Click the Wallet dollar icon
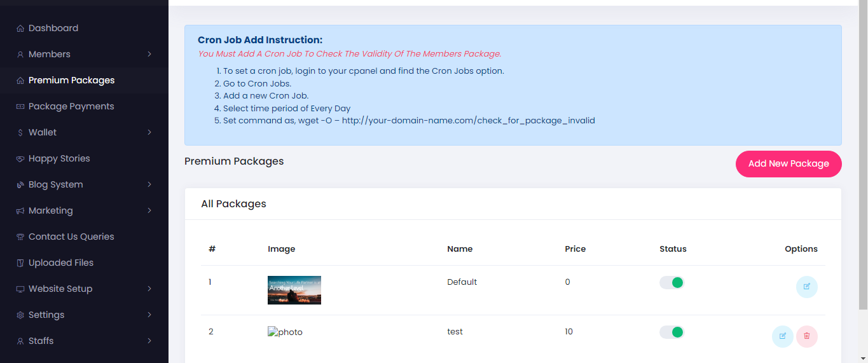The height and width of the screenshot is (363, 868). tap(20, 133)
